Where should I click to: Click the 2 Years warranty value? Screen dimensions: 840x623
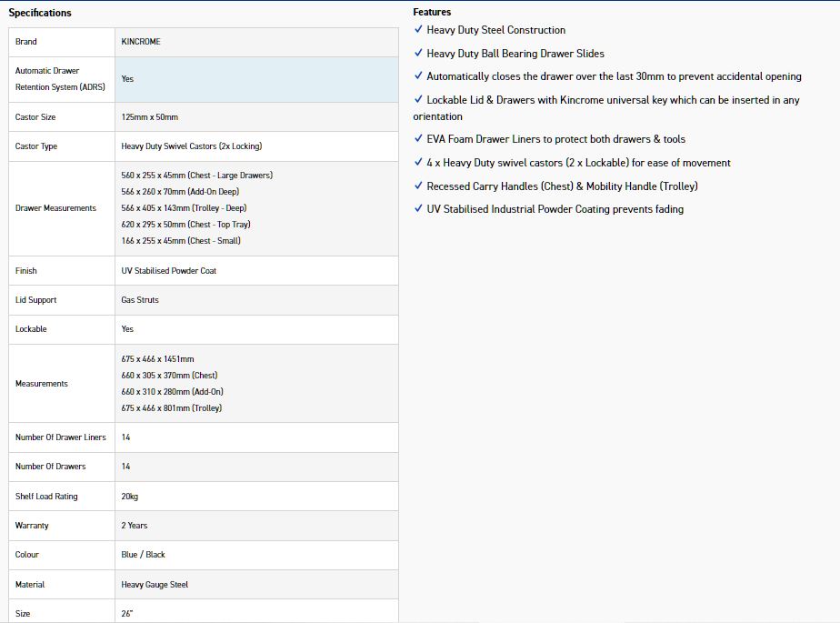[134, 526]
